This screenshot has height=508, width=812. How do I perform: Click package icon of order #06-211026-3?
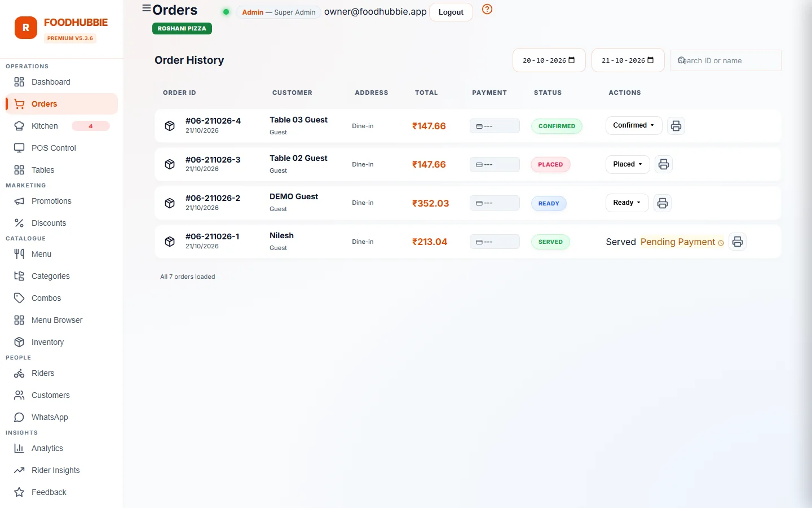(170, 164)
